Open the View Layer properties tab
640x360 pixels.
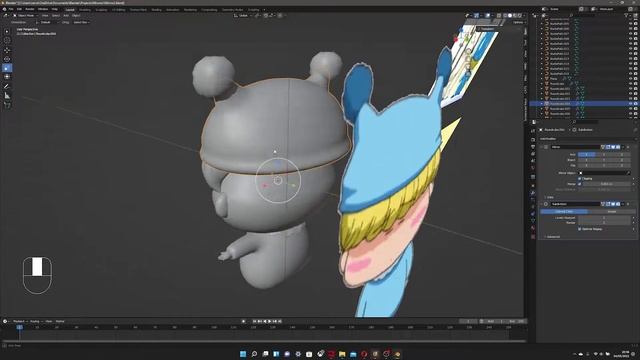(533, 154)
